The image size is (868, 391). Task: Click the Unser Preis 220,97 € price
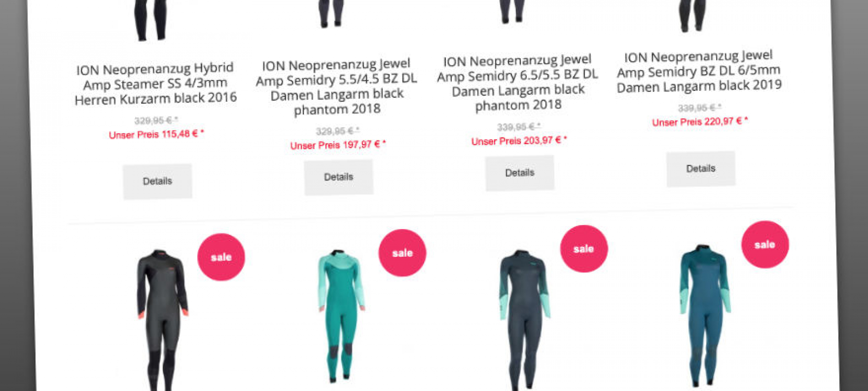click(700, 122)
